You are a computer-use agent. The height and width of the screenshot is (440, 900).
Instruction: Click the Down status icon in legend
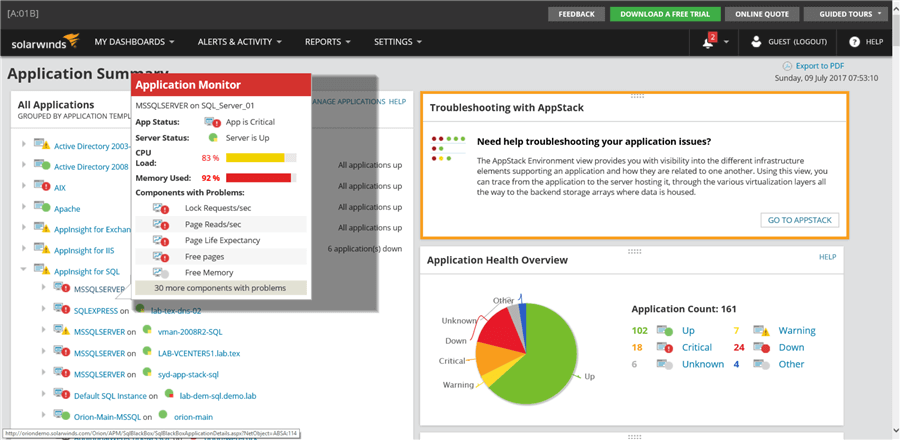(x=762, y=348)
